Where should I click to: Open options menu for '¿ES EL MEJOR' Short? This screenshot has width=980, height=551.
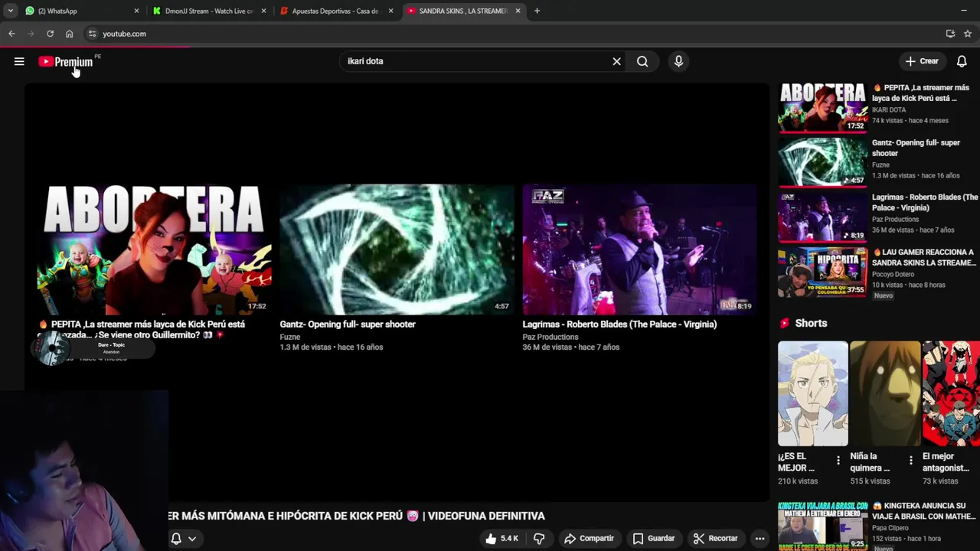point(838,461)
